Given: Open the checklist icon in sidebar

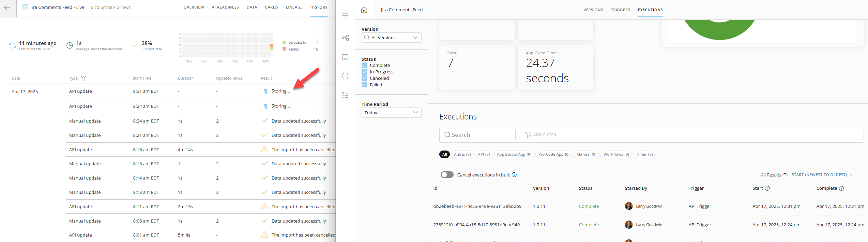Looking at the screenshot, I should pyautogui.click(x=345, y=95).
